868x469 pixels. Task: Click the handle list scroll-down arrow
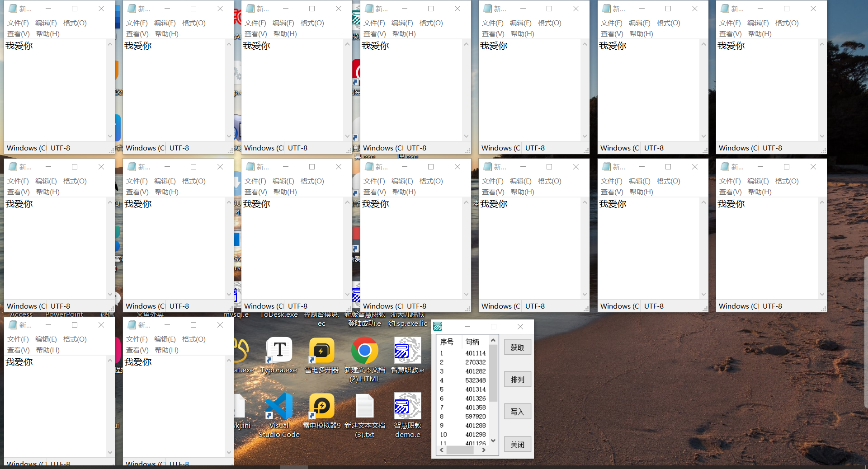[493, 441]
